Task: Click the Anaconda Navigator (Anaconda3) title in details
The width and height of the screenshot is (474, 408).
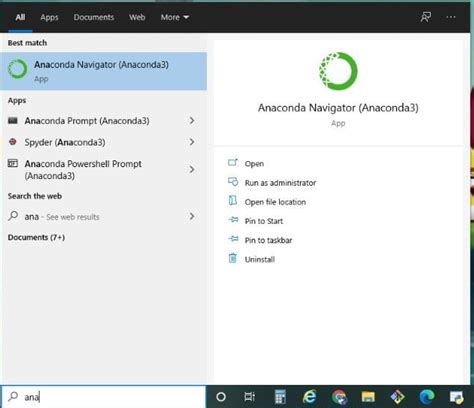Action: [338, 108]
